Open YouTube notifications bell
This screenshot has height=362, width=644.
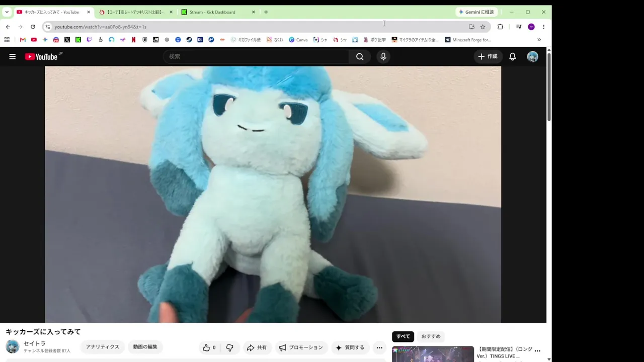click(x=512, y=57)
